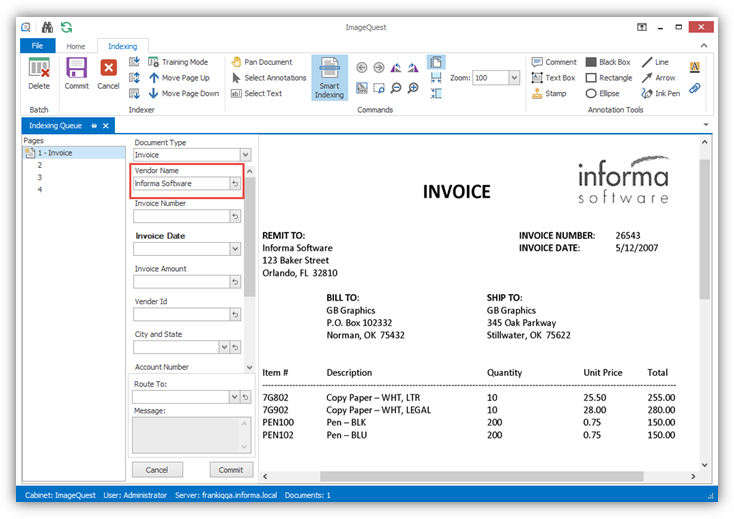This screenshot has height=519, width=734.
Task: Click the text highlight A icon
Action: pos(695,67)
